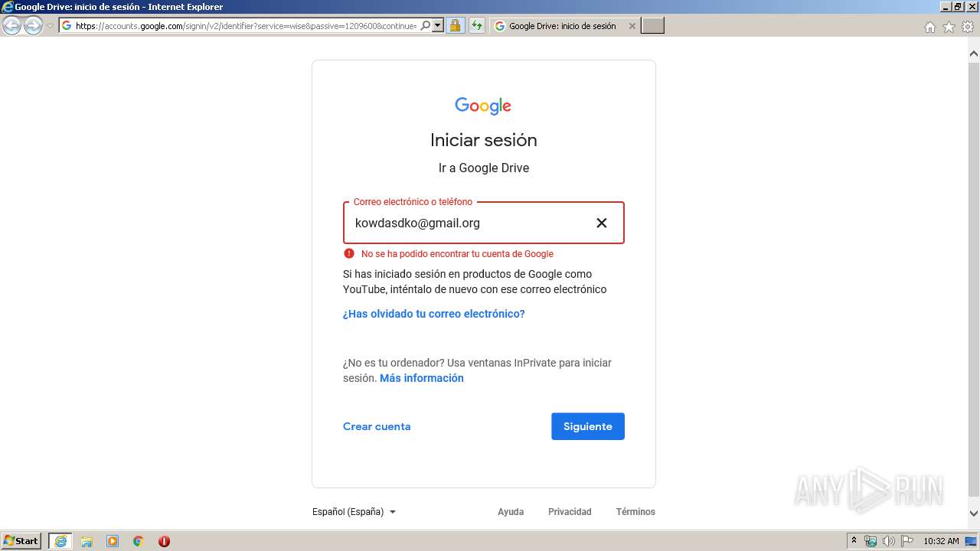Image resolution: width=980 pixels, height=551 pixels.
Task: Click the Siguiente button
Action: coord(588,426)
